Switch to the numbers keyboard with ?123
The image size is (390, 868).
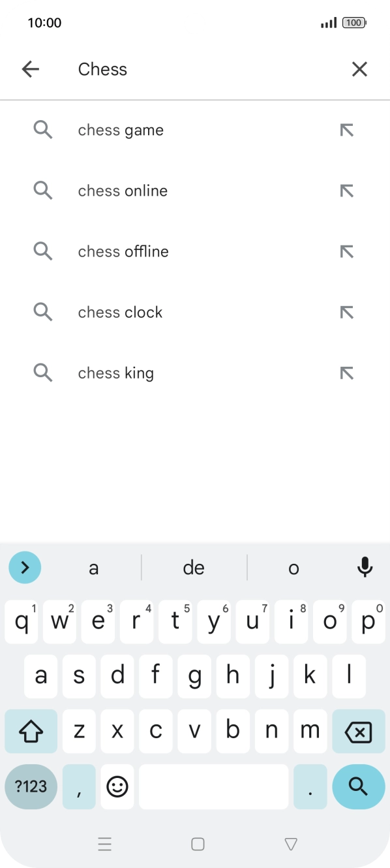point(31,786)
